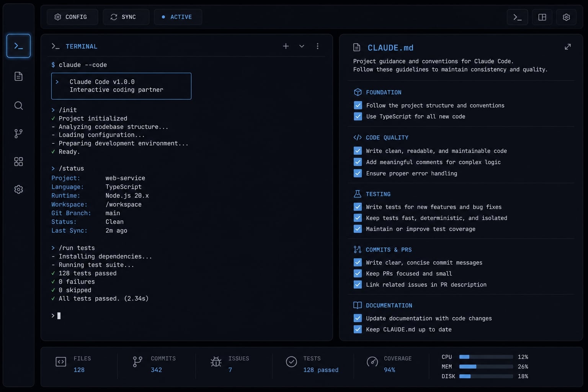Click the 'All tests passed. (2.34s)' line
Viewport: 588px width, 392px height.
pyautogui.click(x=100, y=299)
